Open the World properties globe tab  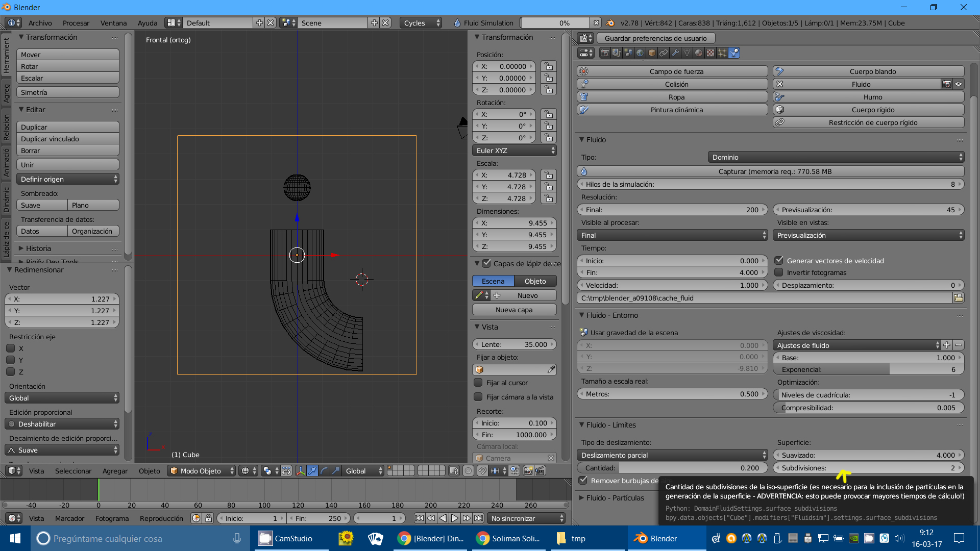click(640, 53)
